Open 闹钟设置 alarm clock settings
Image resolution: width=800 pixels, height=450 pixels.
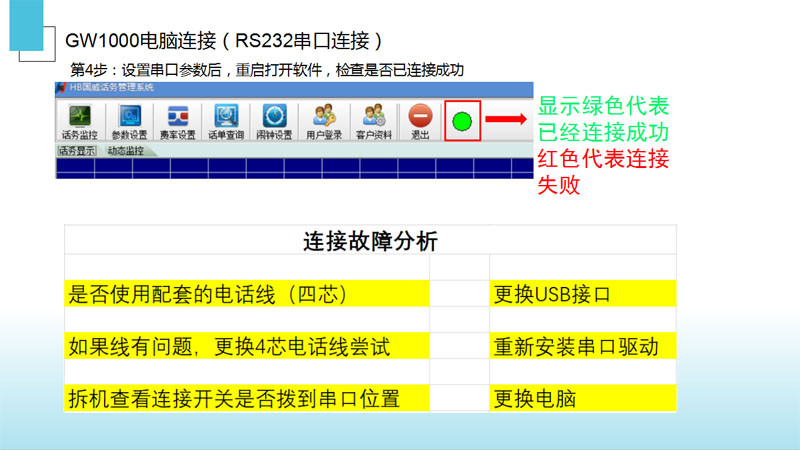(275, 122)
